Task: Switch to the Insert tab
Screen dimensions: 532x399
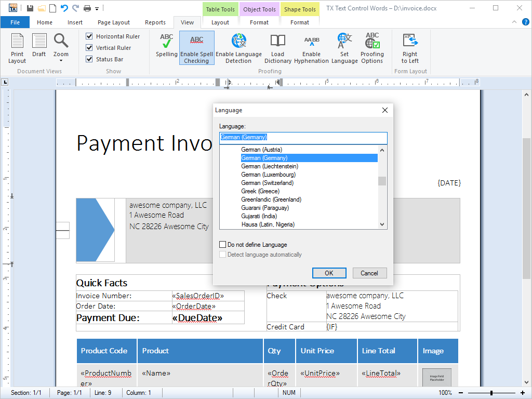Action: pos(75,22)
